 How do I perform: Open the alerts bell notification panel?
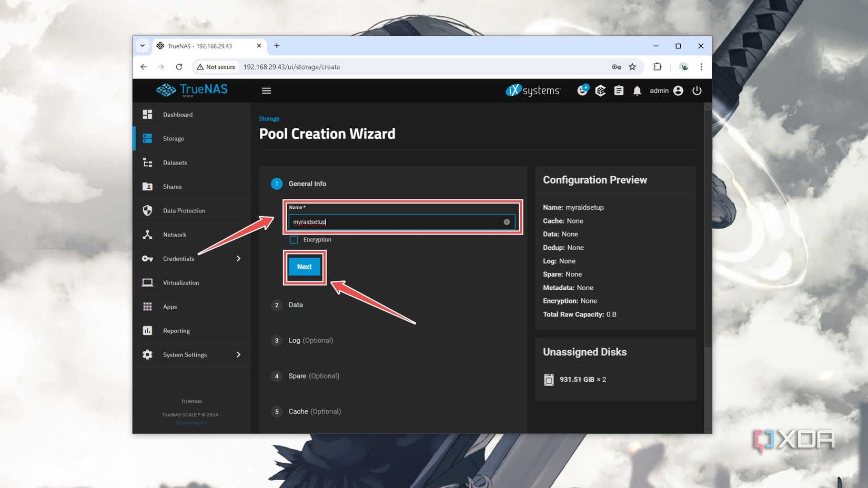pos(637,90)
